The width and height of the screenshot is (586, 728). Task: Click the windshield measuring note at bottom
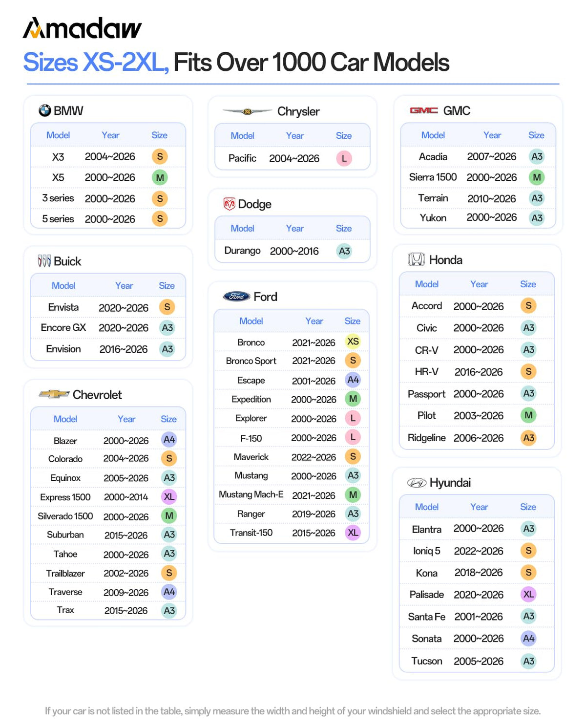tap(293, 711)
